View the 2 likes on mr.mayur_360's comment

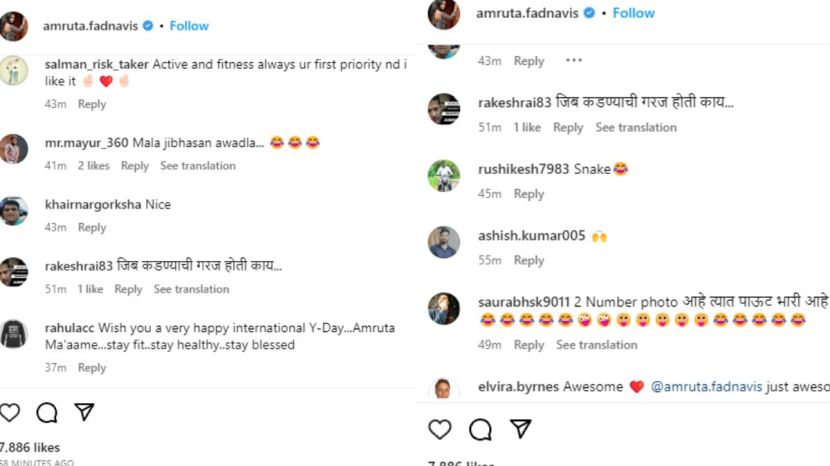tap(94, 166)
